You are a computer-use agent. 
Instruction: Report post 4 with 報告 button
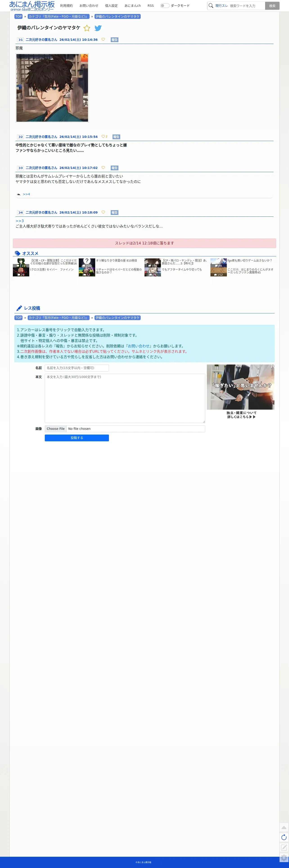(x=115, y=213)
